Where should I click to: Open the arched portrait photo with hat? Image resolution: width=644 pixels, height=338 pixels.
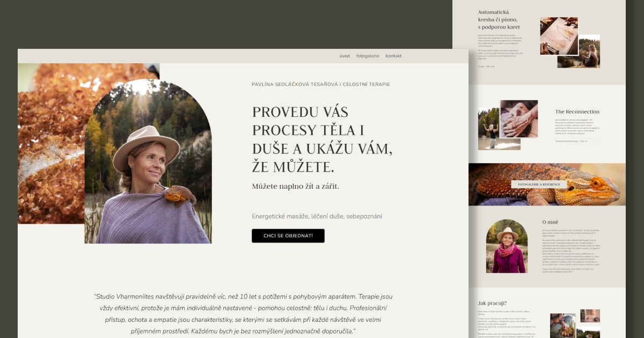click(148, 161)
